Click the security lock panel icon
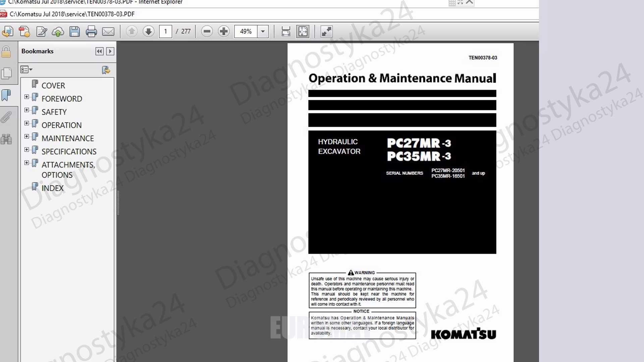644x362 pixels. tap(6, 52)
